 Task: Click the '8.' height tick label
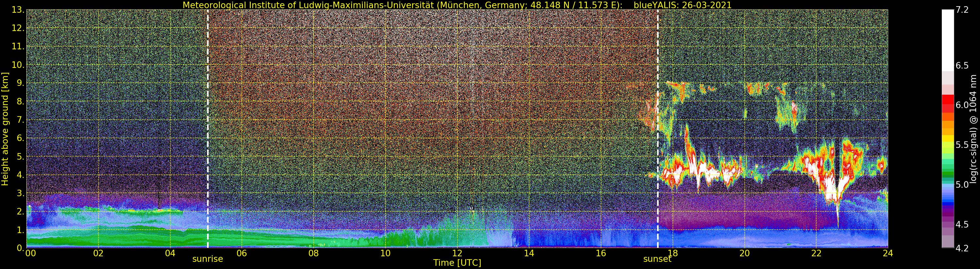click(21, 101)
